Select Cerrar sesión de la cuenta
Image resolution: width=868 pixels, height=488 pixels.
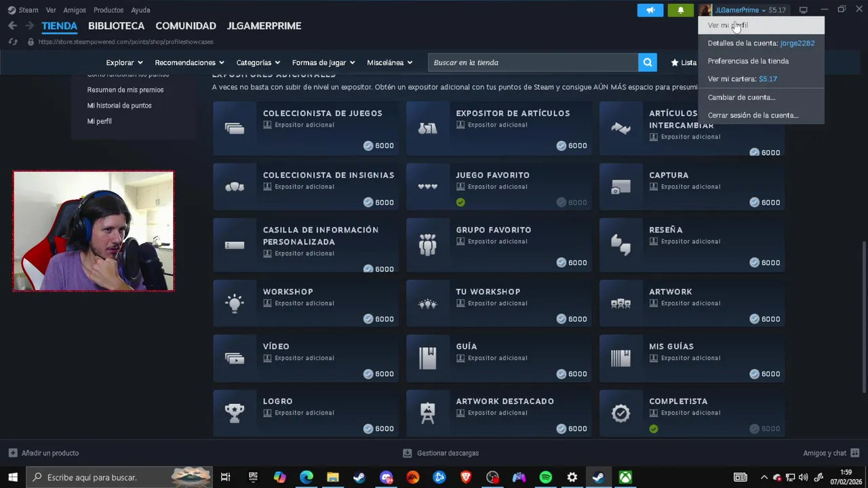tap(762, 115)
